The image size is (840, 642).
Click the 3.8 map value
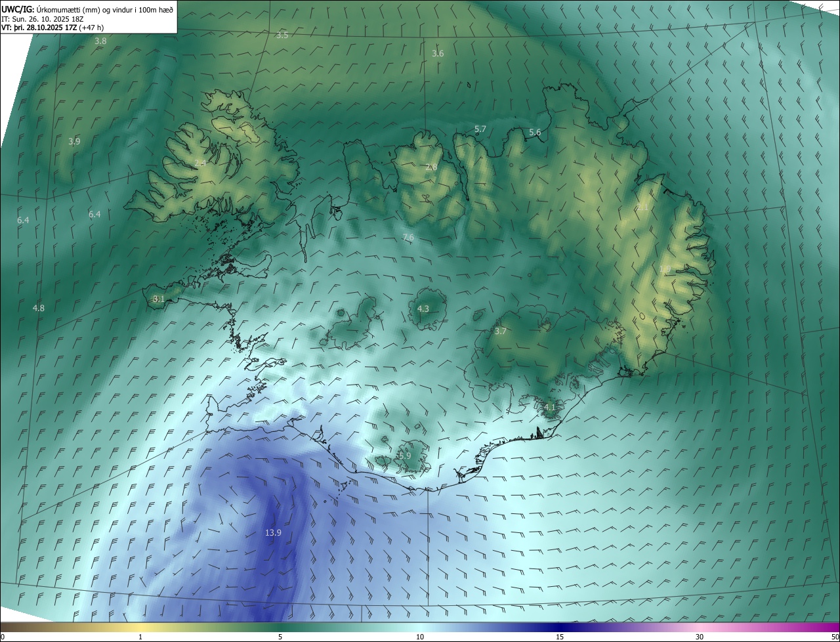100,41
